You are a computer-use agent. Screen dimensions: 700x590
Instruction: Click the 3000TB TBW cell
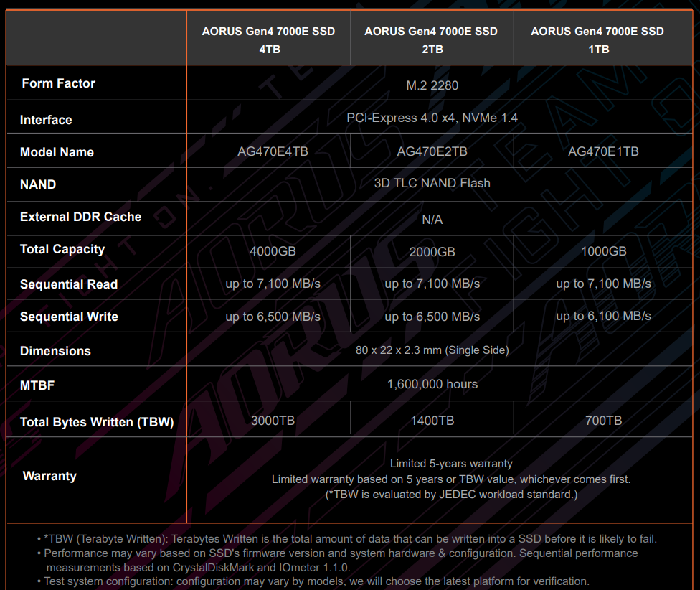pyautogui.click(x=273, y=421)
